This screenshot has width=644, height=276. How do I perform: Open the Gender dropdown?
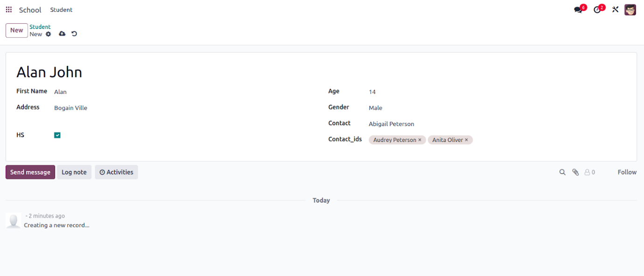[x=420, y=108]
